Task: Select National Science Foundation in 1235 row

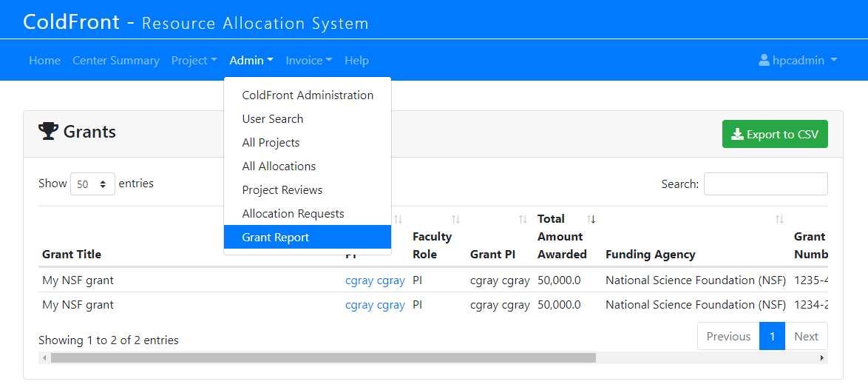Action: 696,280
